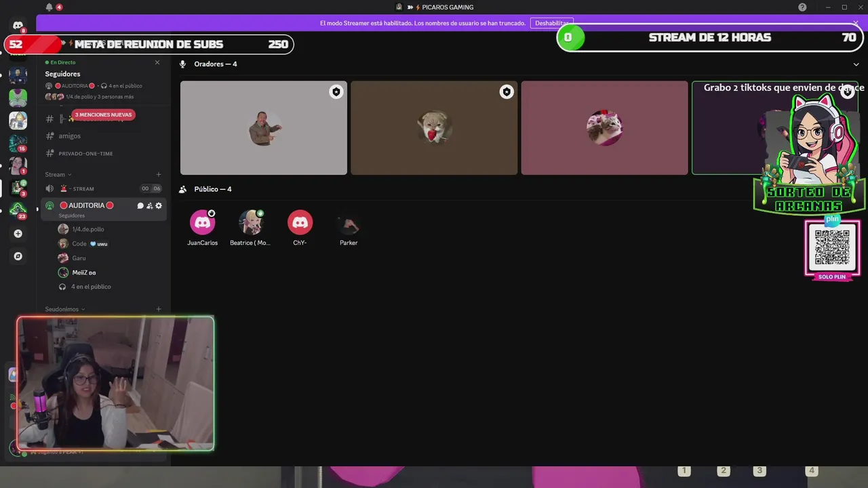The image size is (868, 488).
Task: Open server icon with 15 unread badge
Action: (x=18, y=143)
